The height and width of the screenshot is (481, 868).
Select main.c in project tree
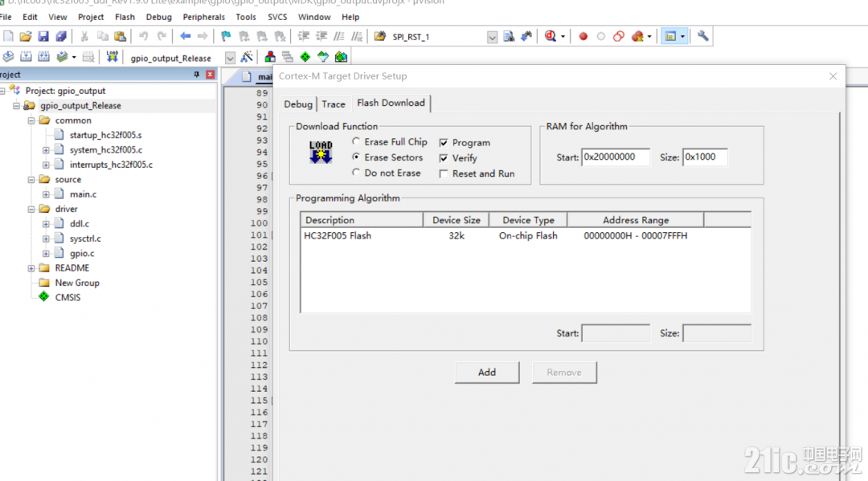83,194
